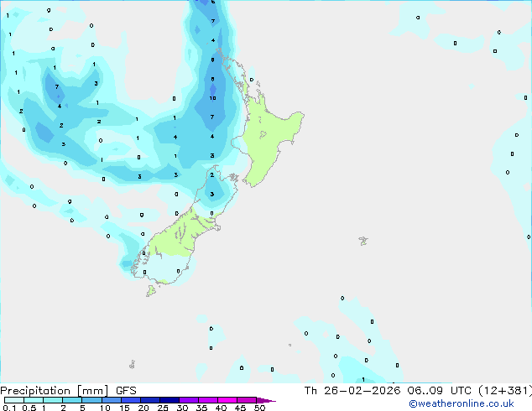Click the 15–20 mm legend swatch
This screenshot has height=411, width=532.
(x=130, y=400)
